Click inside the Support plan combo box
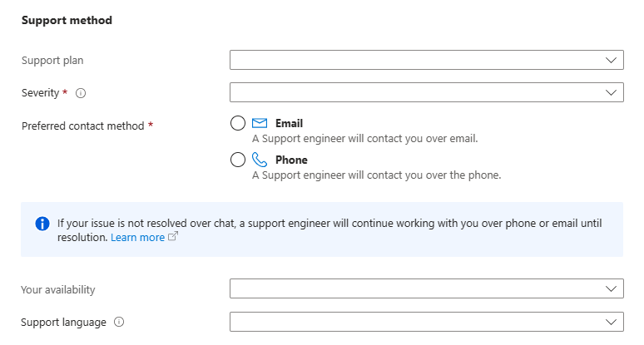Viewport: 644px width, 345px height. (x=426, y=60)
